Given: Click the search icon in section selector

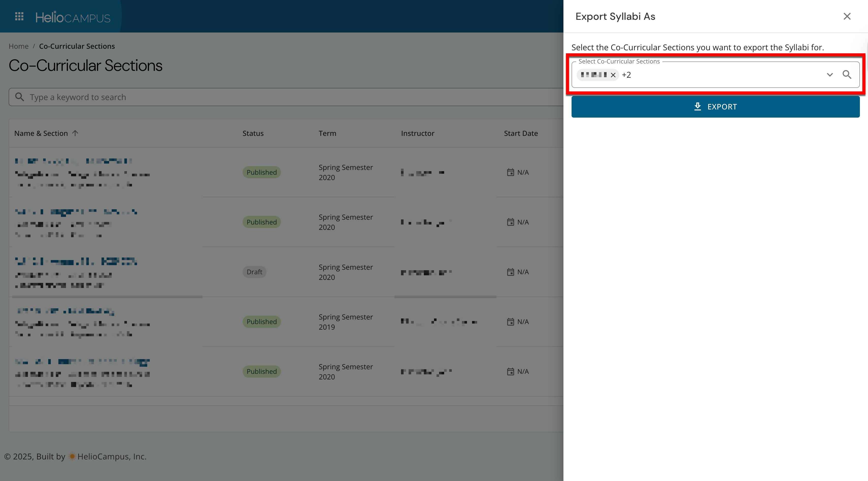Looking at the screenshot, I should (847, 74).
